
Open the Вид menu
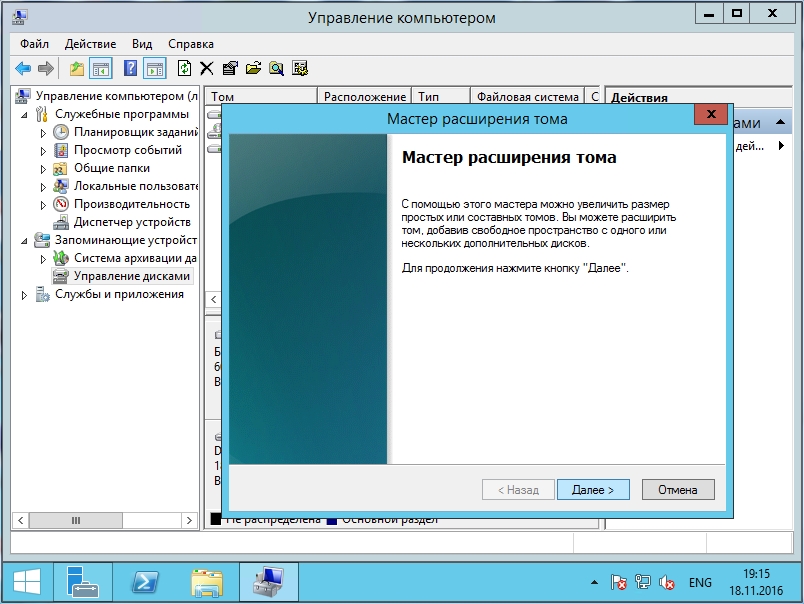(142, 44)
